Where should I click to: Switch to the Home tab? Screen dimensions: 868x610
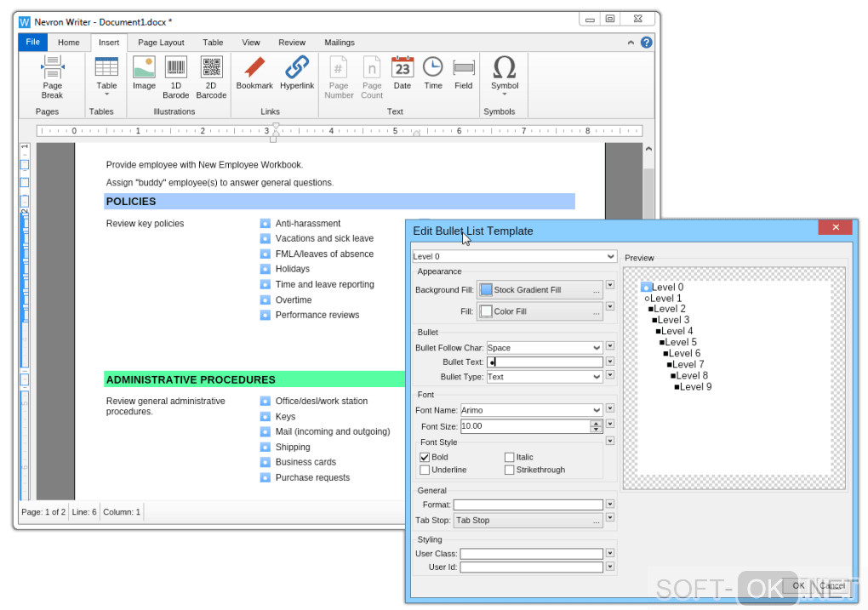click(x=69, y=43)
